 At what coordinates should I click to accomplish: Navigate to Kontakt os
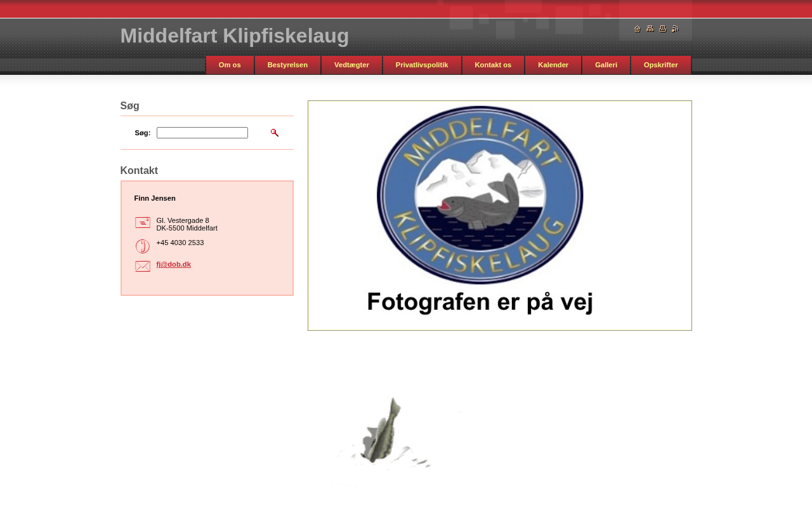tap(493, 65)
